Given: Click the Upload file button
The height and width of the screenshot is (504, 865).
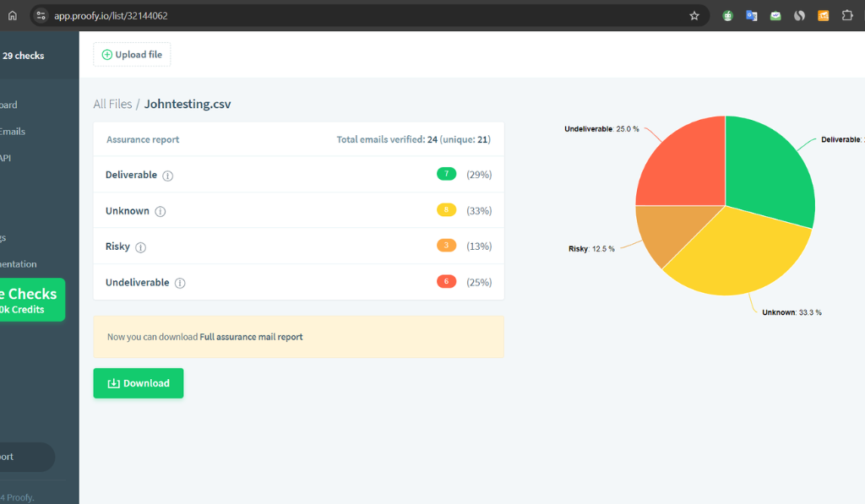Looking at the screenshot, I should (x=132, y=55).
